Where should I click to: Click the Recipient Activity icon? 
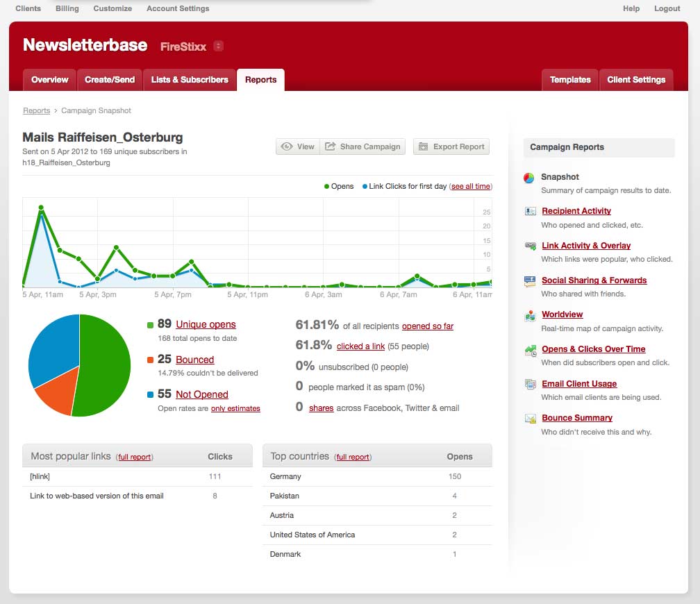point(530,211)
